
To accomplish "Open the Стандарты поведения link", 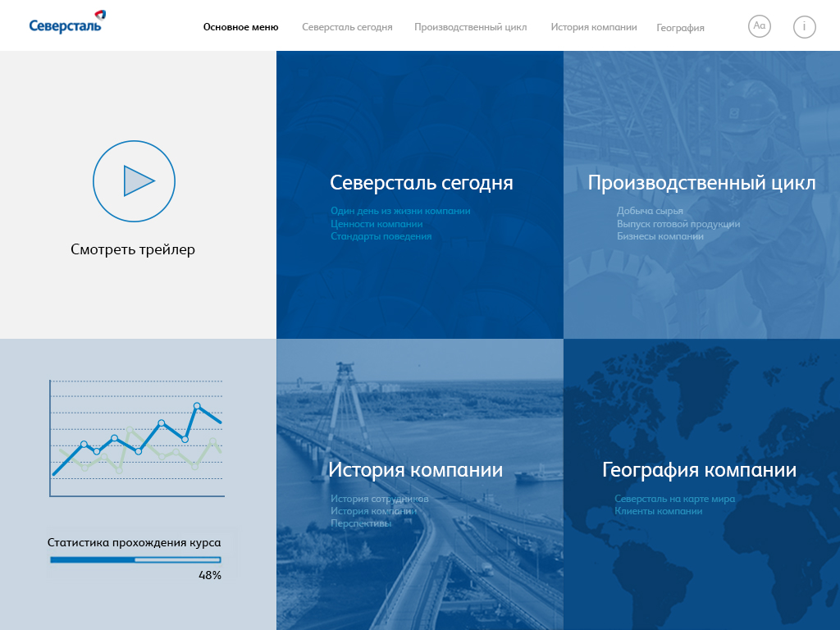I will pyautogui.click(x=381, y=236).
